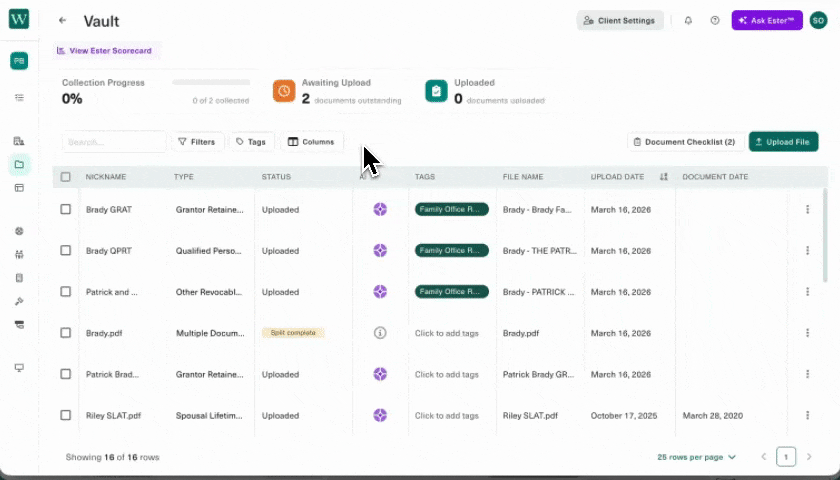840x480 pixels.
Task: Click the purple Ester icon for Brady GRAT
Action: [380, 210]
